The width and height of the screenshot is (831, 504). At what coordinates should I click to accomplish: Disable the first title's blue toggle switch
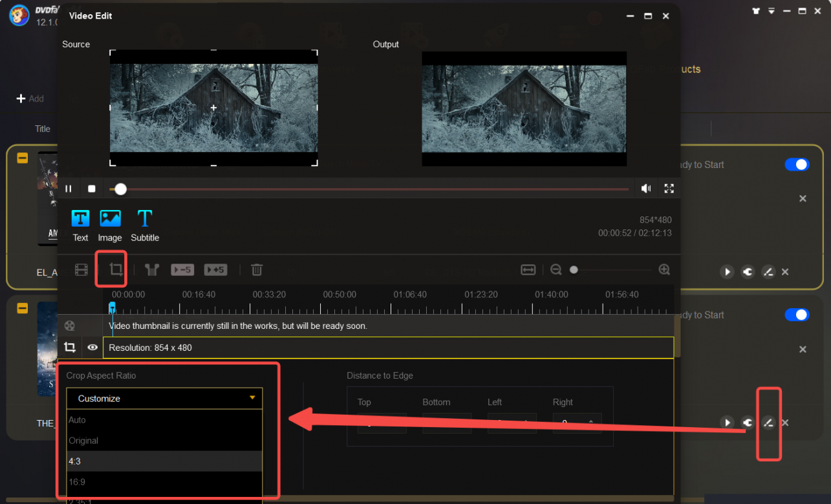pyautogui.click(x=797, y=164)
